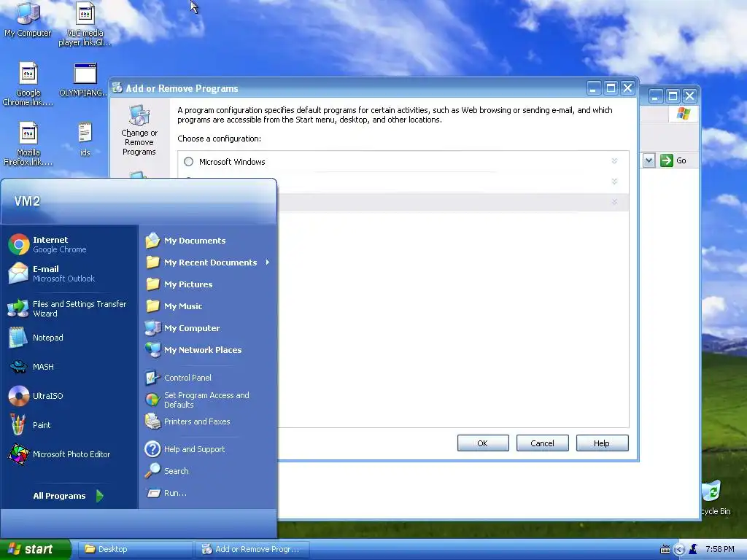The height and width of the screenshot is (560, 747).
Task: Select the Recycle Bin desktop icon
Action: tap(715, 498)
